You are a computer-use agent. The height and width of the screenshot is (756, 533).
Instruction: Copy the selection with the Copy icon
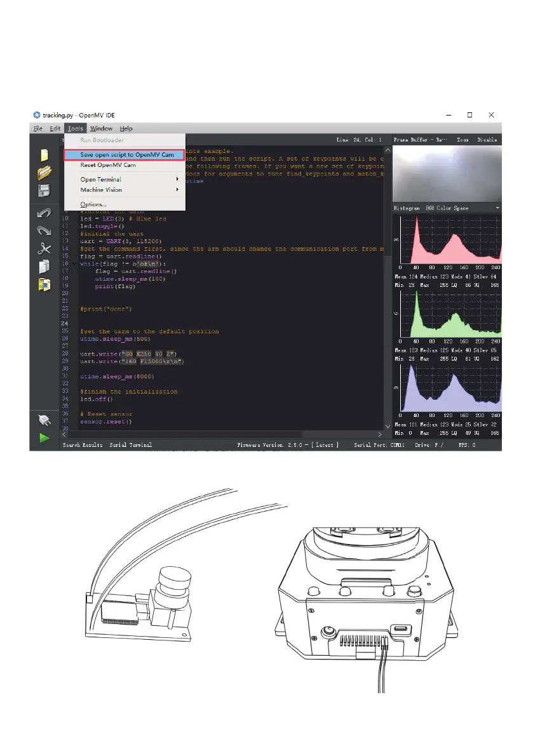point(44,267)
